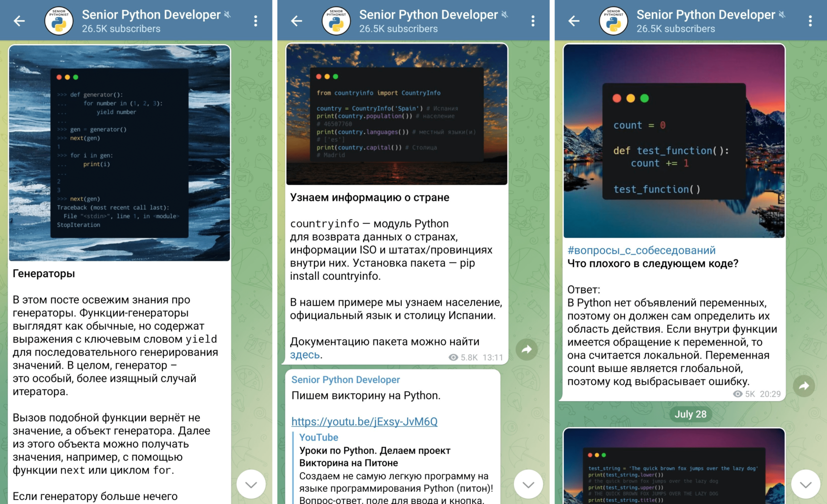The height and width of the screenshot is (504, 827).
Task: Tap the July 28 date badge
Action: point(691,414)
